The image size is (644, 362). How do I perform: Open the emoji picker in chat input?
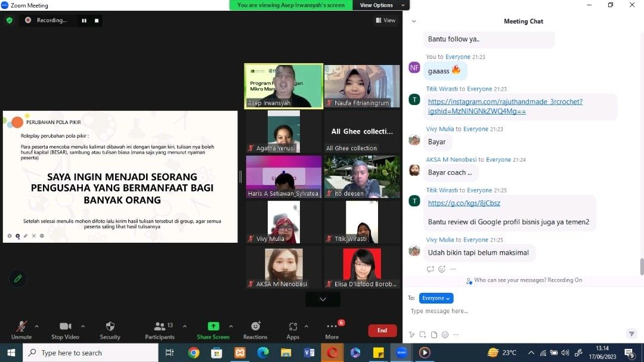pyautogui.click(x=445, y=335)
